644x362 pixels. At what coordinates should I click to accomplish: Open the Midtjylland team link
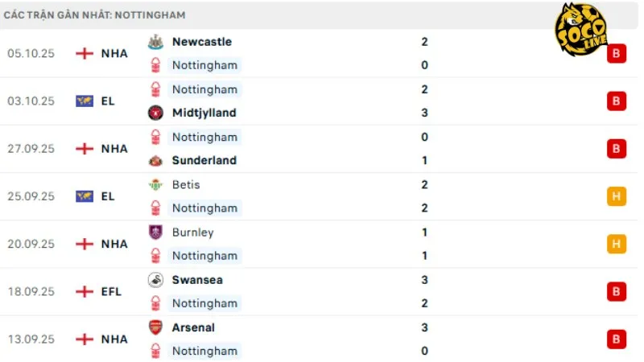pyautogui.click(x=204, y=113)
